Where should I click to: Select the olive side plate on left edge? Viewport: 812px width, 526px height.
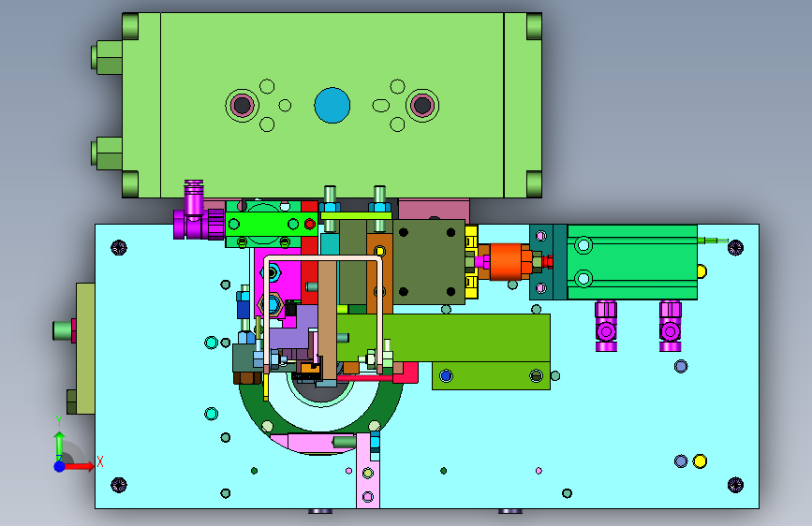pos(85,348)
